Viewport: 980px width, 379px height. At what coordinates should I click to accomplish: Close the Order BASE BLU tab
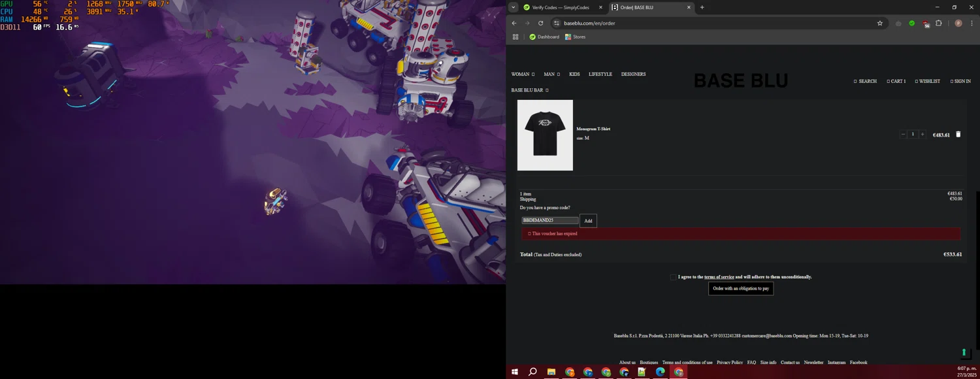pyautogui.click(x=689, y=7)
